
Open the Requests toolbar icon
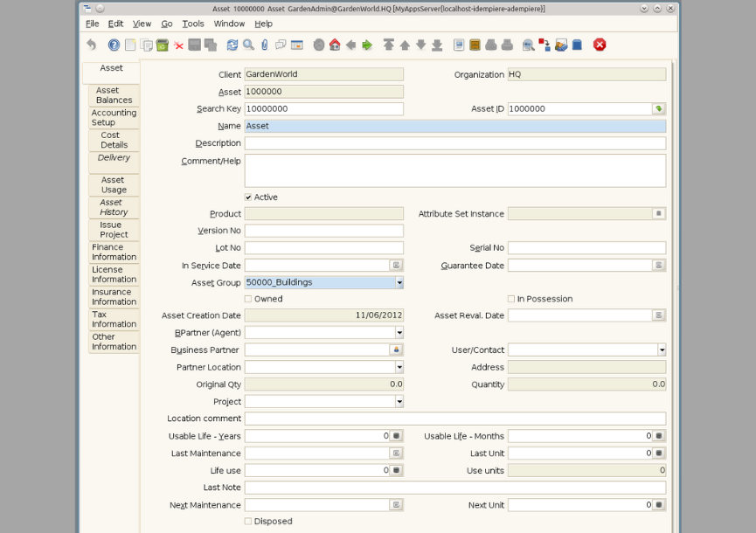coord(561,45)
